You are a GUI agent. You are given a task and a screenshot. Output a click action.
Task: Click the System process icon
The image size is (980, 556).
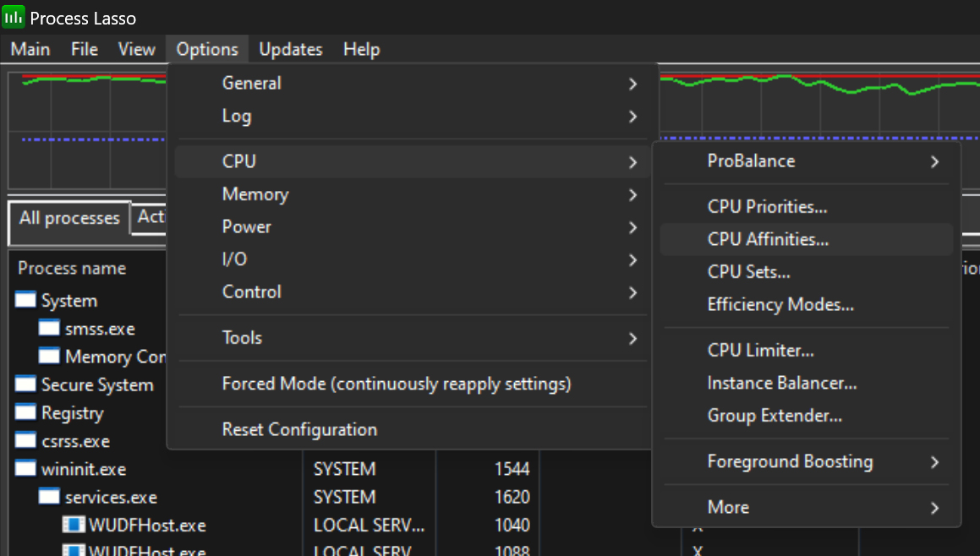(x=26, y=300)
